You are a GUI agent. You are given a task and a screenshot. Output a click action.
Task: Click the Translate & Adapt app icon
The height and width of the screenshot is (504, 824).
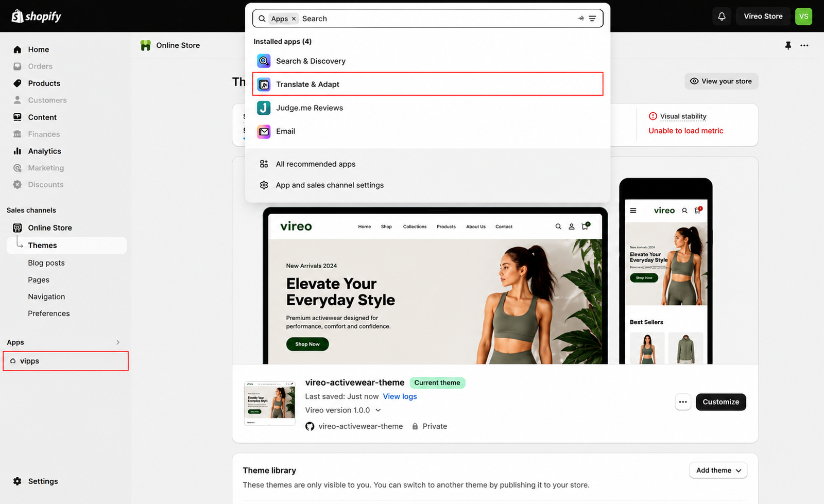(264, 84)
